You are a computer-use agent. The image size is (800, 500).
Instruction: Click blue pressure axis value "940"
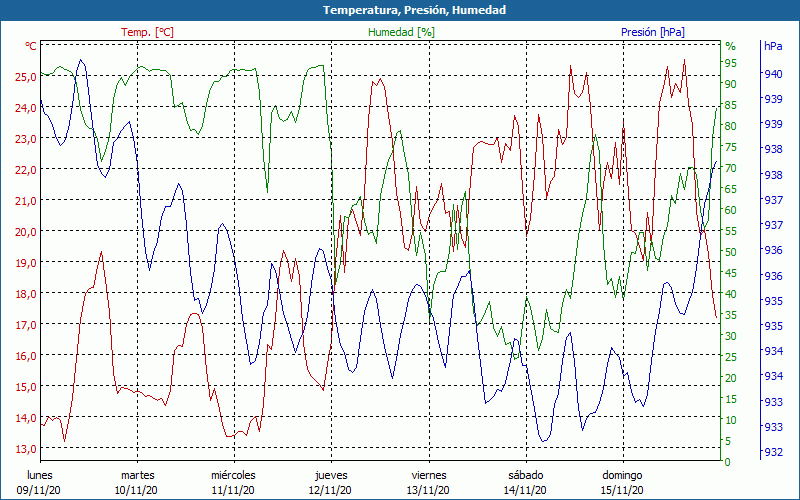(x=773, y=74)
